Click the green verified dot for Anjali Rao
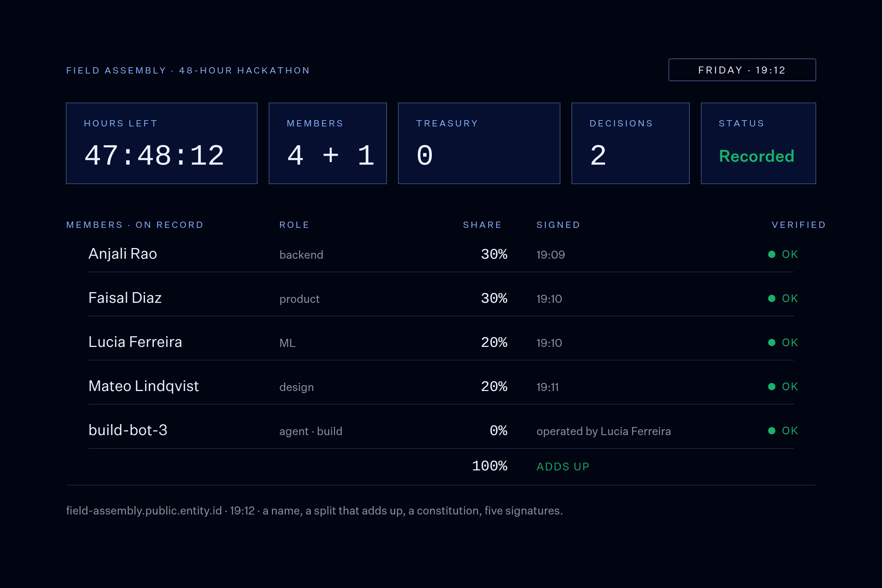 [x=772, y=254]
